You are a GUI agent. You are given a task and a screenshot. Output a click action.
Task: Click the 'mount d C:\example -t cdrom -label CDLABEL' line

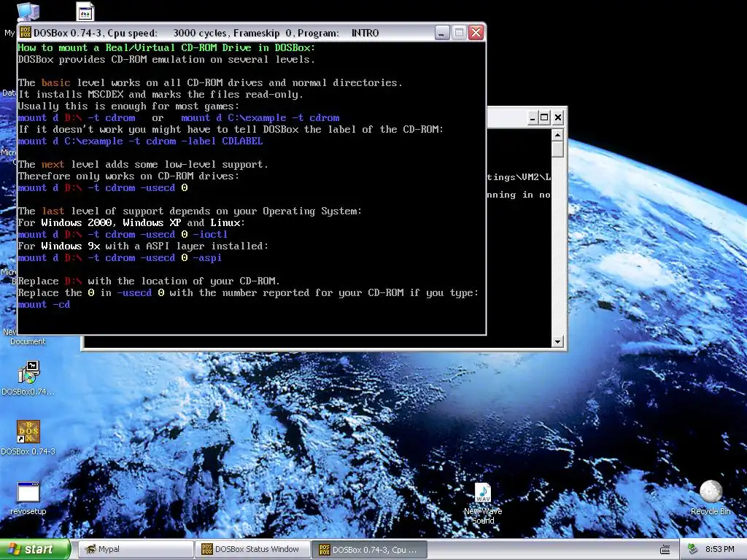pyautogui.click(x=140, y=141)
